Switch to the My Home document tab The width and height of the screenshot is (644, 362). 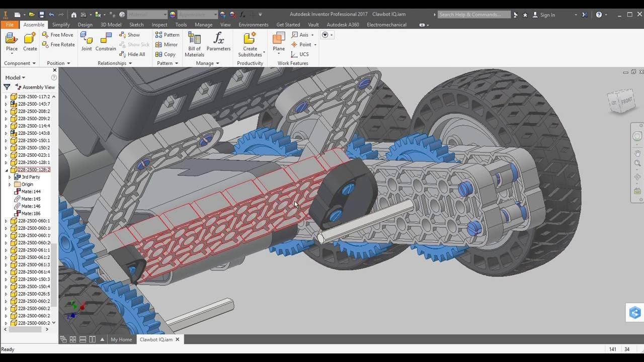coord(121,339)
